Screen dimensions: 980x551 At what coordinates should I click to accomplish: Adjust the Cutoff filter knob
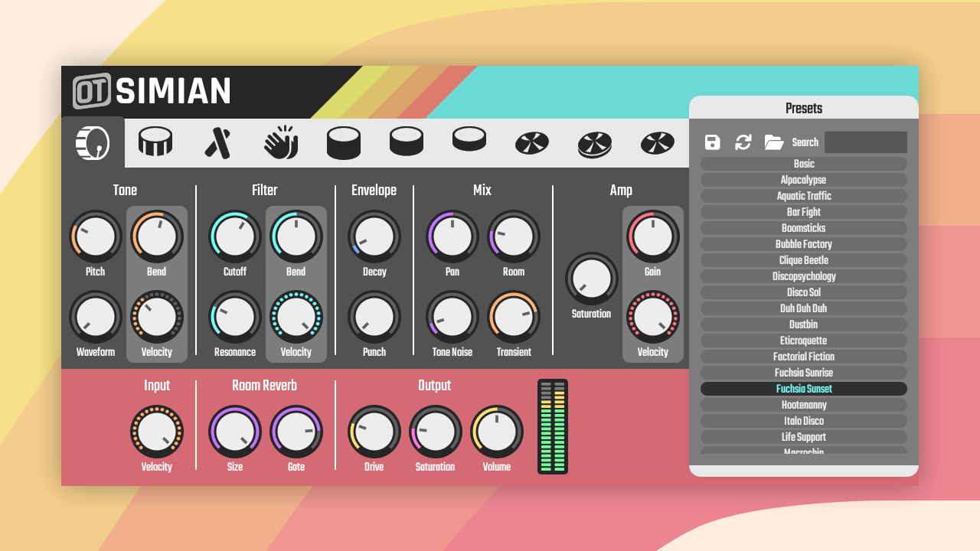[234, 237]
